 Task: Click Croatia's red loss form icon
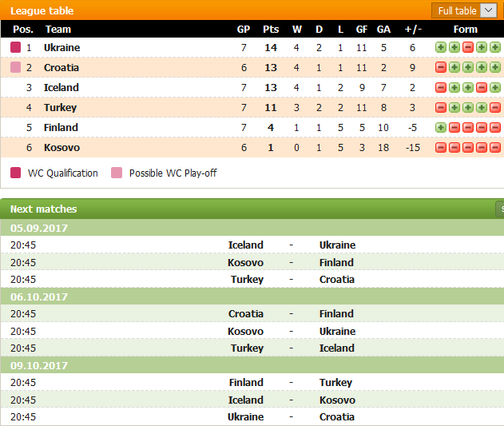[441, 67]
